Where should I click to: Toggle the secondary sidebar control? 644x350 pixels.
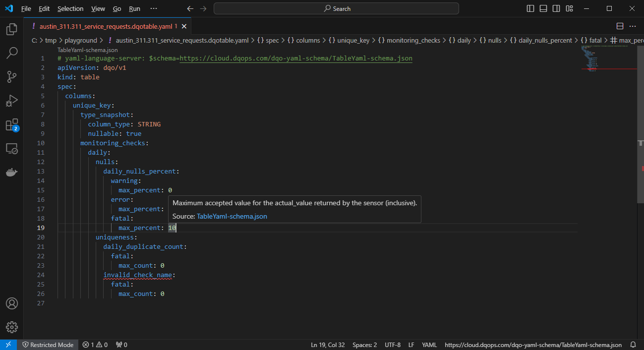[x=556, y=8]
